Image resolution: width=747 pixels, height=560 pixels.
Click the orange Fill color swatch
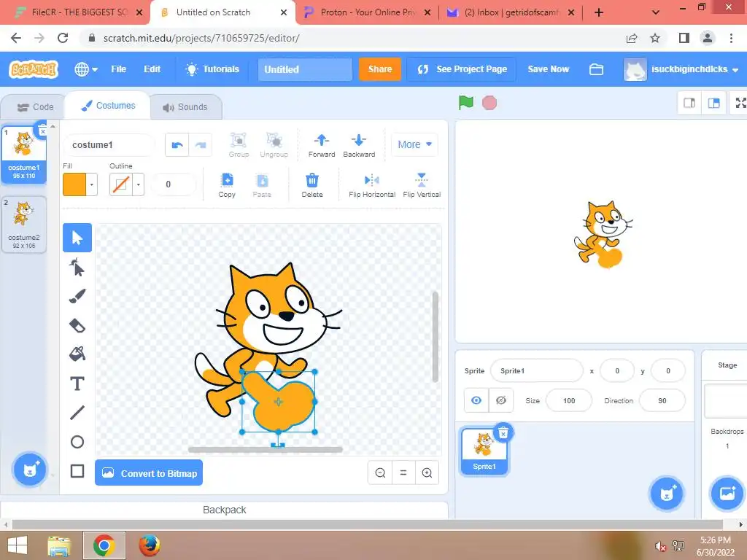pos(75,184)
